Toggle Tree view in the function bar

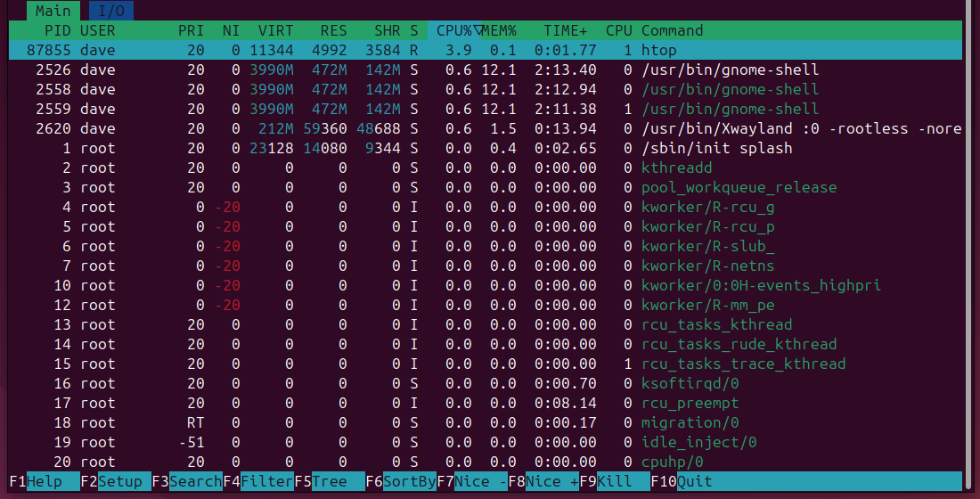pyautogui.click(x=329, y=481)
